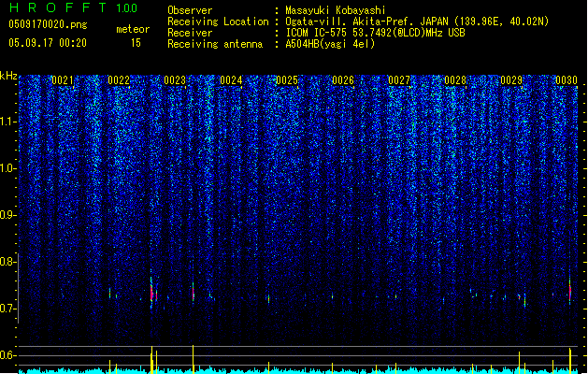
Task: Select the filename 0509170020.png
Action: pos(48,24)
